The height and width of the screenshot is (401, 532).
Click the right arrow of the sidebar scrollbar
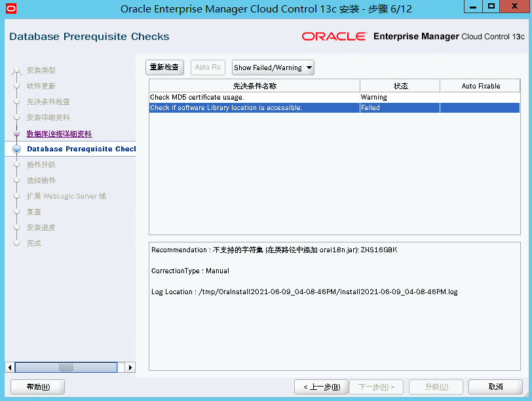(130, 368)
